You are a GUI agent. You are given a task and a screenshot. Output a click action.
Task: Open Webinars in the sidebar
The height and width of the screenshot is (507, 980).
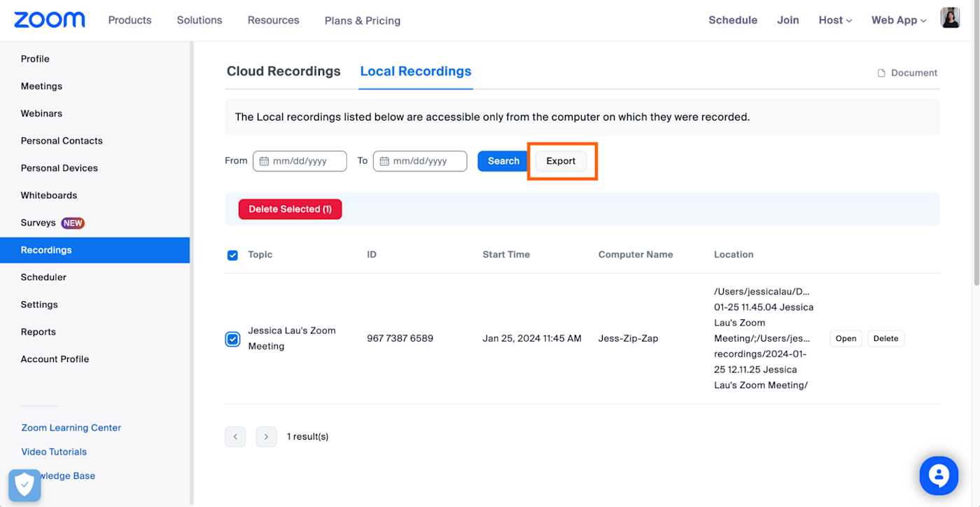tap(41, 113)
